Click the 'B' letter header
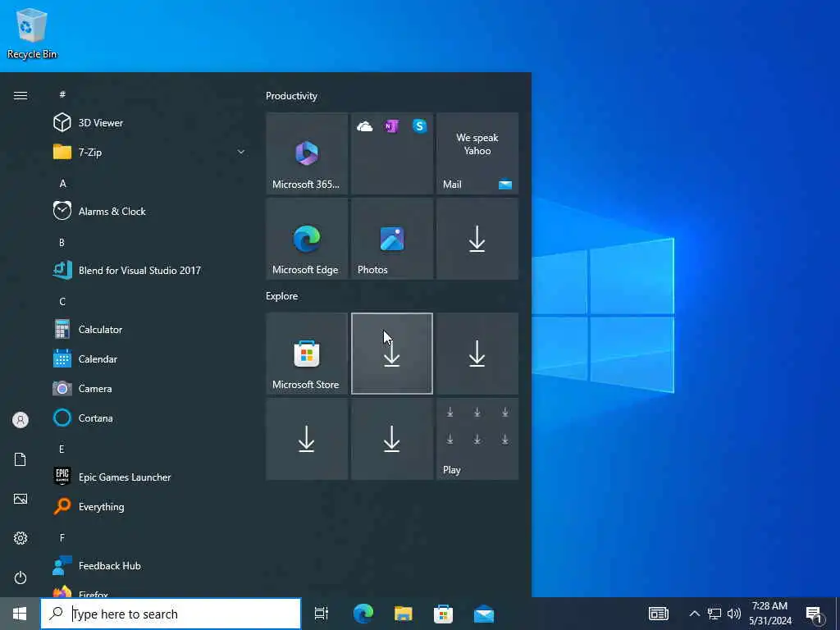The image size is (840, 630). click(62, 242)
